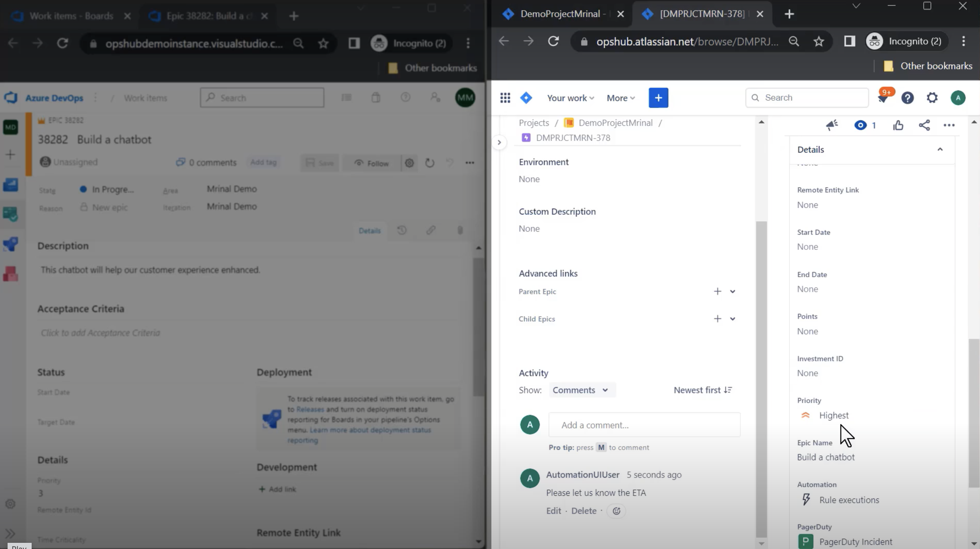
Task: Toggle the watch eye icon on the issue
Action: coord(860,125)
